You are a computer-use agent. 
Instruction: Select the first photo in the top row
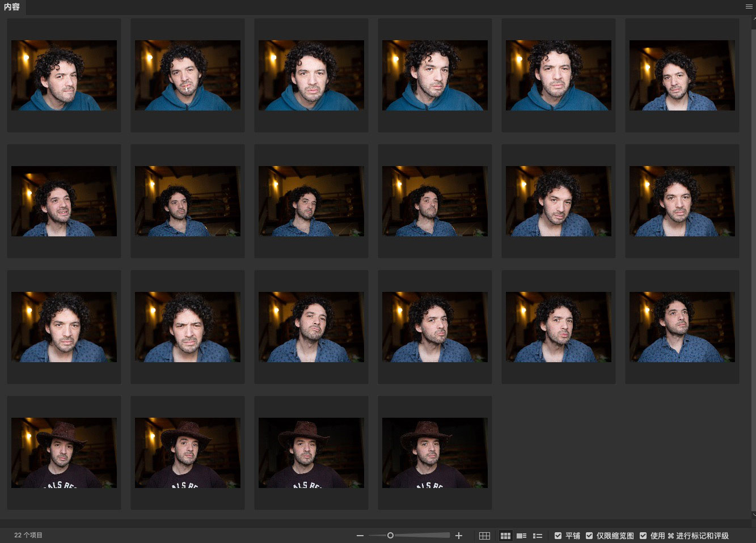coord(64,75)
